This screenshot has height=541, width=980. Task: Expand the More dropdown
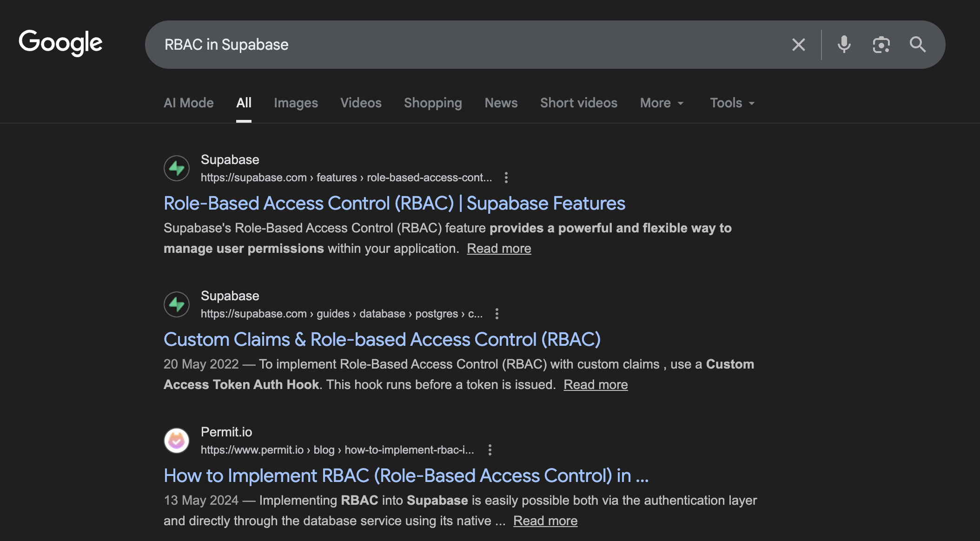pos(662,103)
